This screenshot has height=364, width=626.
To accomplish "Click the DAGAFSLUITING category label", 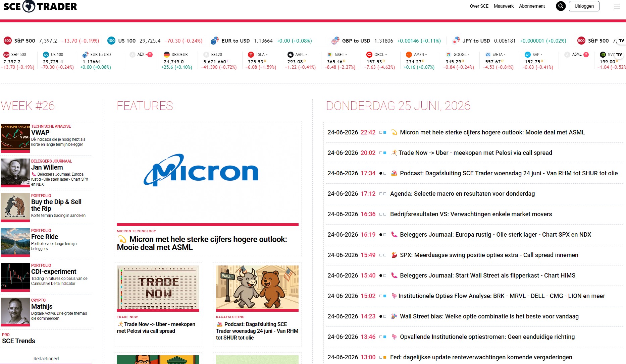I will coord(230,317).
